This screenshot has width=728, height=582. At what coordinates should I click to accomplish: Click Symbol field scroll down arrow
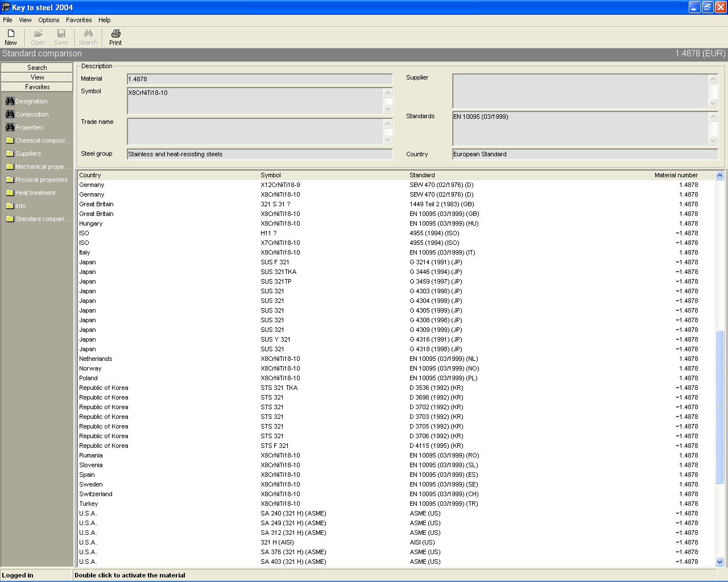(x=388, y=109)
